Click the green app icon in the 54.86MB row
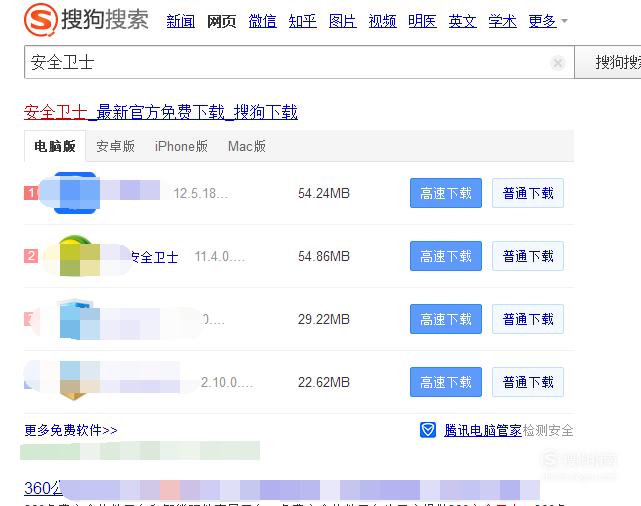 click(x=76, y=256)
